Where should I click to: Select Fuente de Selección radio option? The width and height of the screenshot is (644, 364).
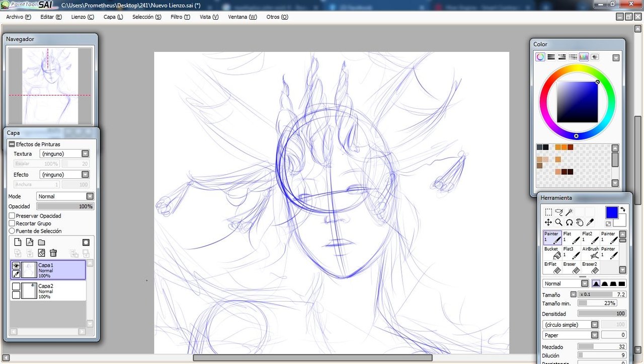tap(12, 231)
